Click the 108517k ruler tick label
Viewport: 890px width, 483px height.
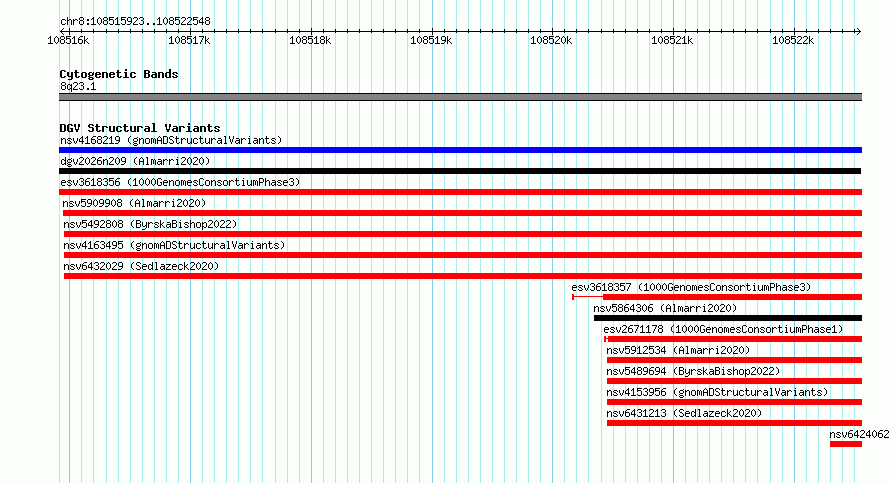[x=189, y=40]
